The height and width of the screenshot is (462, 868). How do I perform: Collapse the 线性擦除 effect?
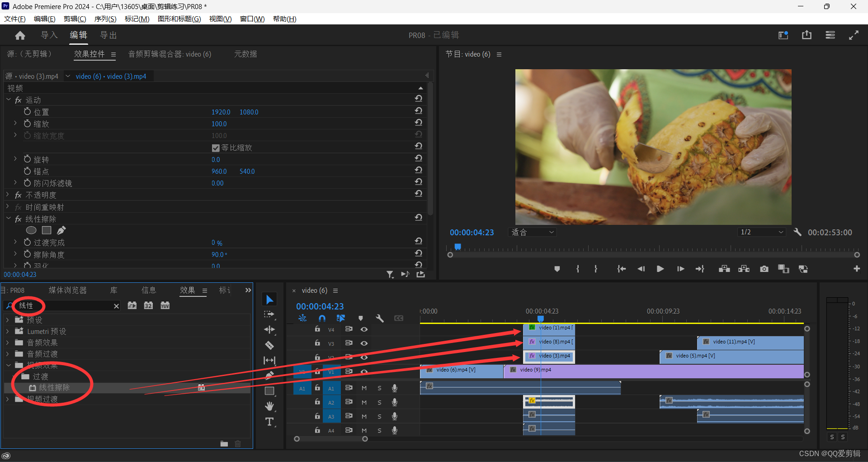(8, 219)
